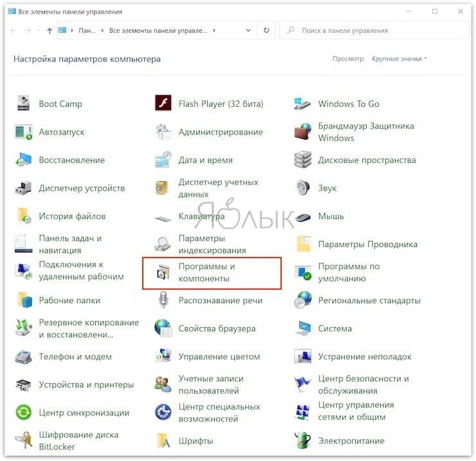Open the Параметры Проводника icon
This screenshot has width=476, height=461.
(x=303, y=244)
